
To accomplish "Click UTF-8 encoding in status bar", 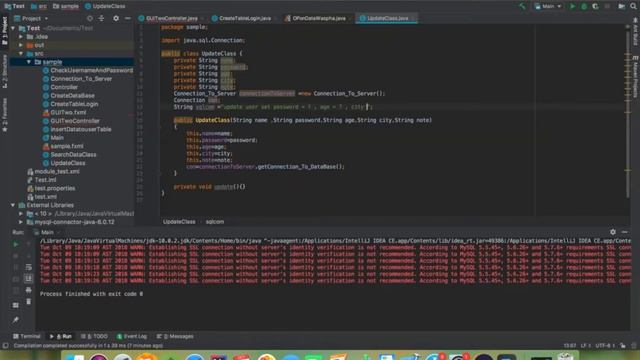I will (x=604, y=346).
